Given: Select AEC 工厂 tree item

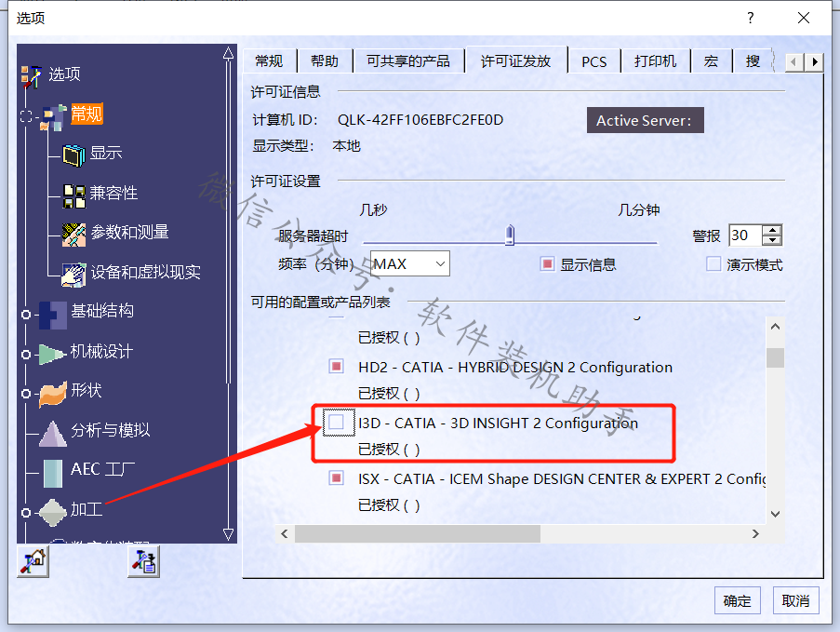Looking at the screenshot, I should click(102, 469).
